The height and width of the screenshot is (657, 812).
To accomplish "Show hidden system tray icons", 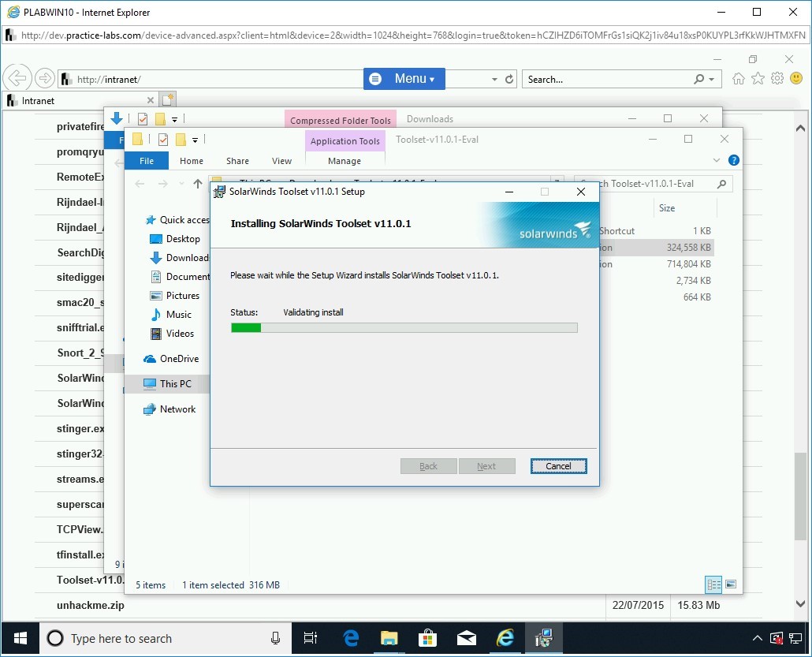I will [x=758, y=638].
